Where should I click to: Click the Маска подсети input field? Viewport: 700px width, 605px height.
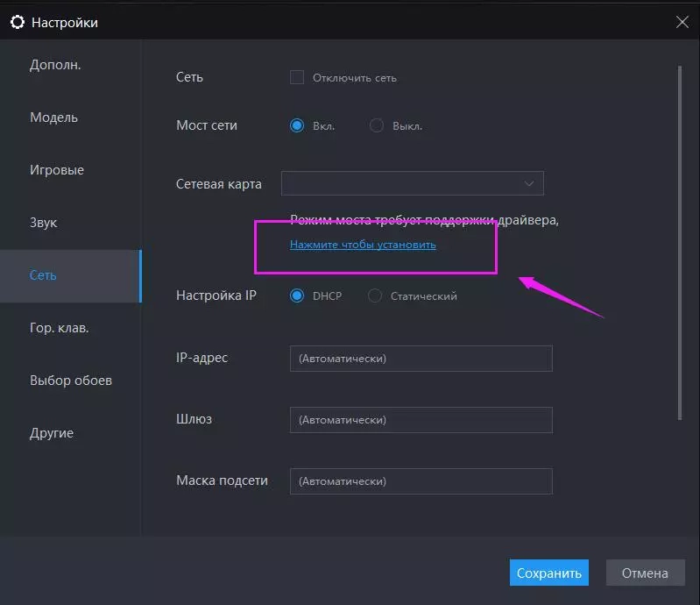pos(421,481)
